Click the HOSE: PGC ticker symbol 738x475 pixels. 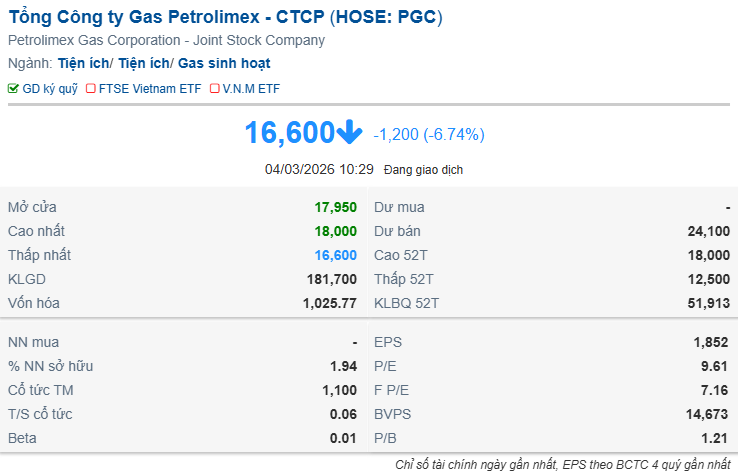383,17
